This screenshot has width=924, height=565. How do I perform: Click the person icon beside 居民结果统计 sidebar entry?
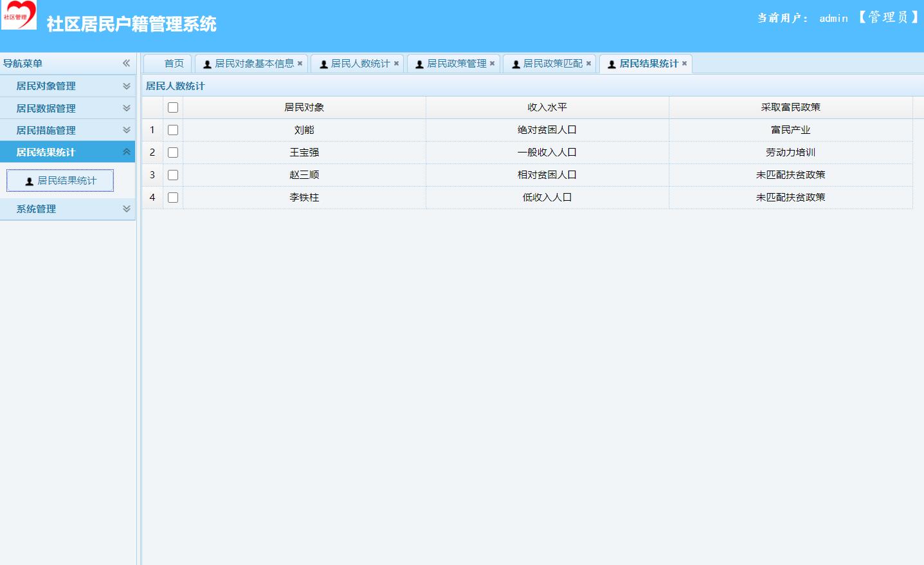coord(29,181)
